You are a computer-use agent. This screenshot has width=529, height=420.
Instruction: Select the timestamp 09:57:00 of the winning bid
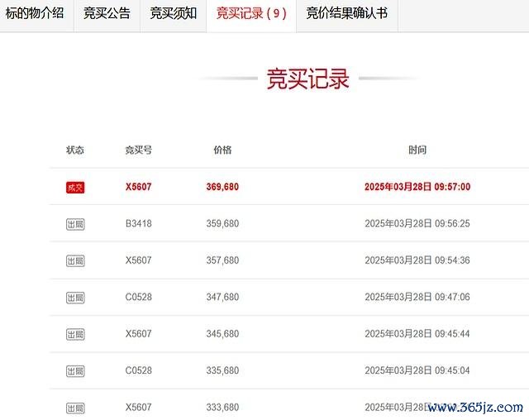tap(417, 187)
